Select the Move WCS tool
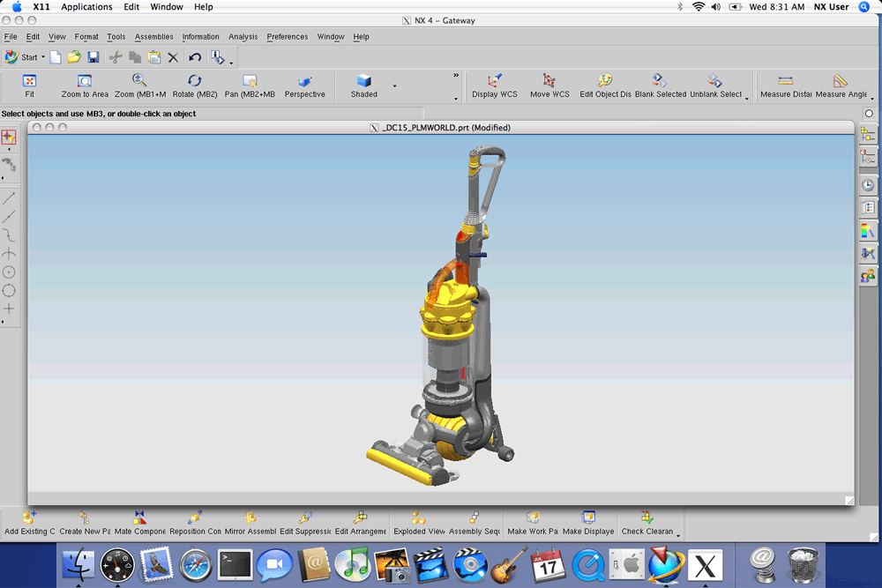The image size is (882, 588). (x=549, y=81)
